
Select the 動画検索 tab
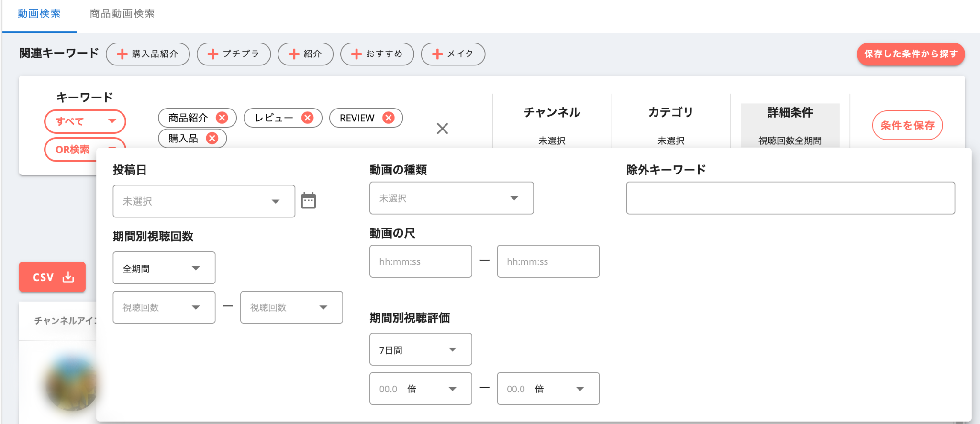39,14
